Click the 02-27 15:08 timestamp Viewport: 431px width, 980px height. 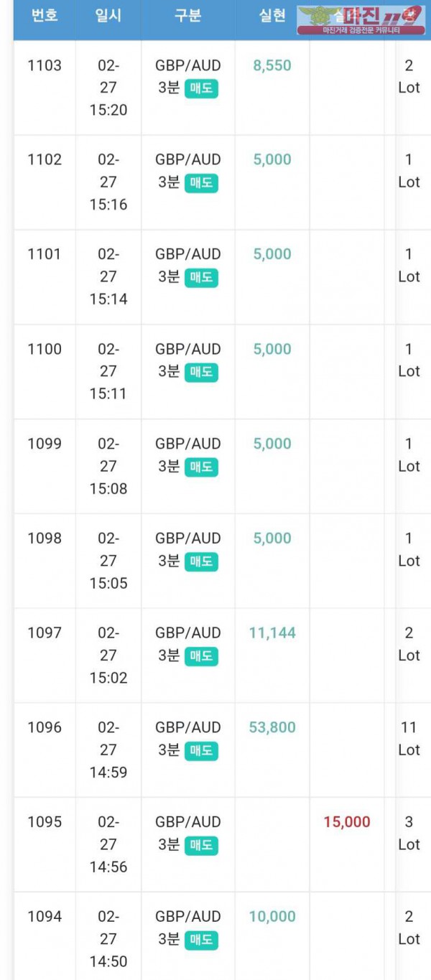[108, 466]
